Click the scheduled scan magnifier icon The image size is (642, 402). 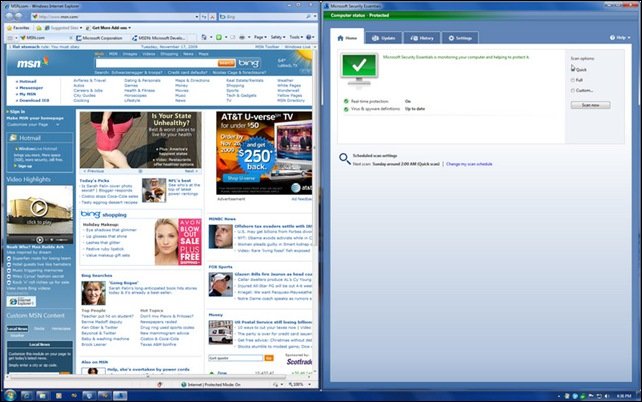344,159
